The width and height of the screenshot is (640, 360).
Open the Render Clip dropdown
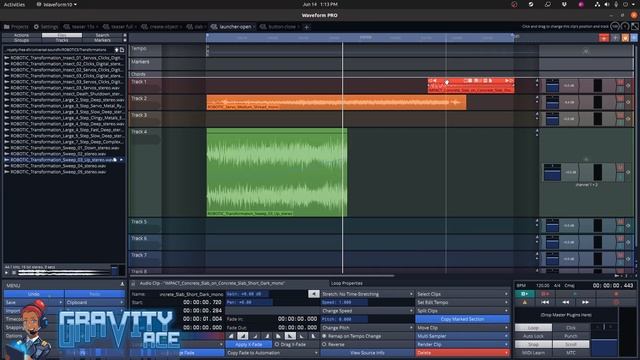tap(462, 344)
